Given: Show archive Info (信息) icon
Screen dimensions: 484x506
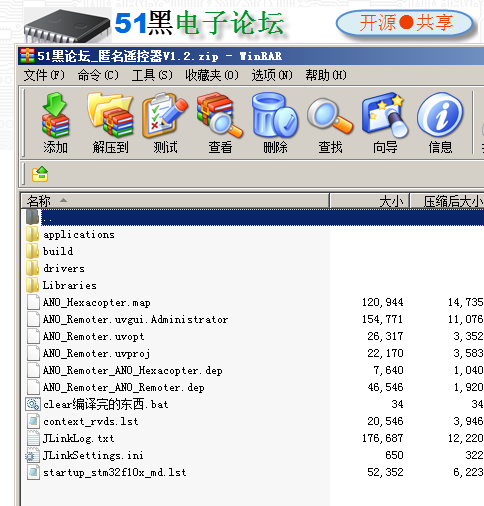Looking at the screenshot, I should tap(440, 115).
